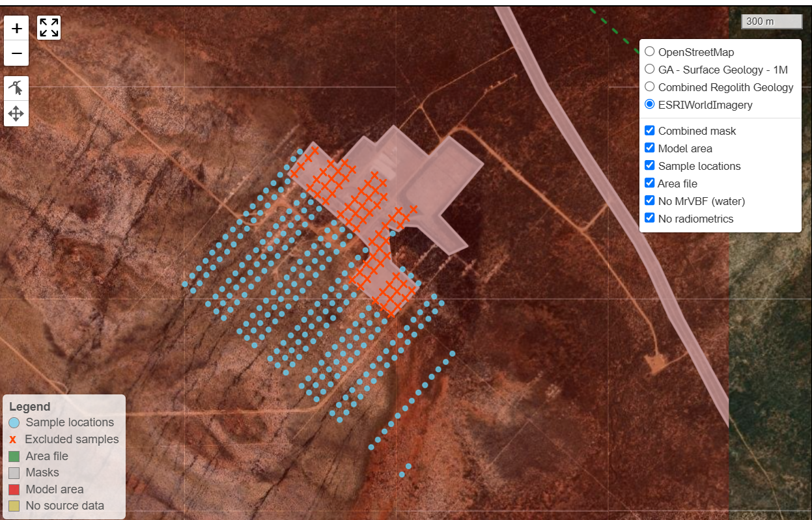Viewport: 812px width, 520px height.
Task: Click the grey Masks legend swatch
Action: point(14,472)
